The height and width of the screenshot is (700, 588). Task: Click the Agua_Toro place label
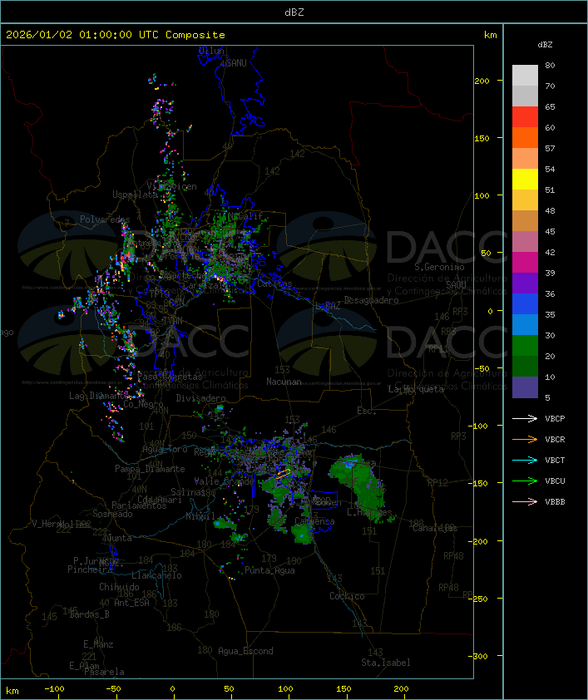(x=165, y=449)
